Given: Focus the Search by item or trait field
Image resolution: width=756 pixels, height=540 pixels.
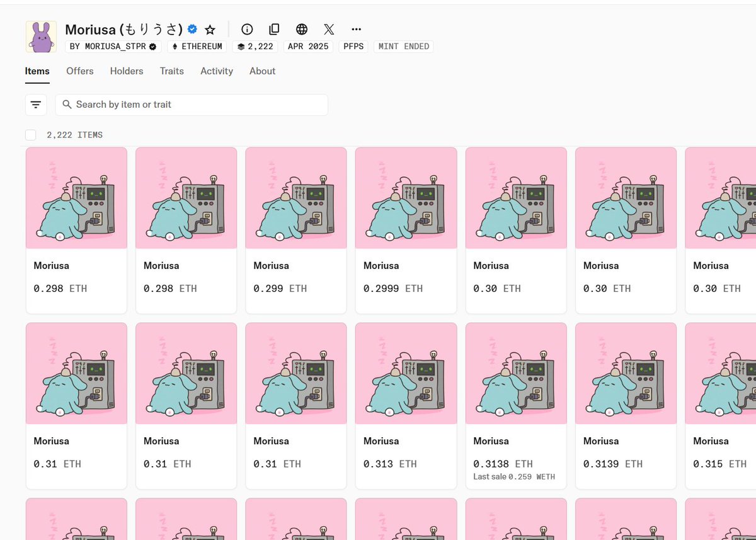Looking at the screenshot, I should click(x=192, y=105).
